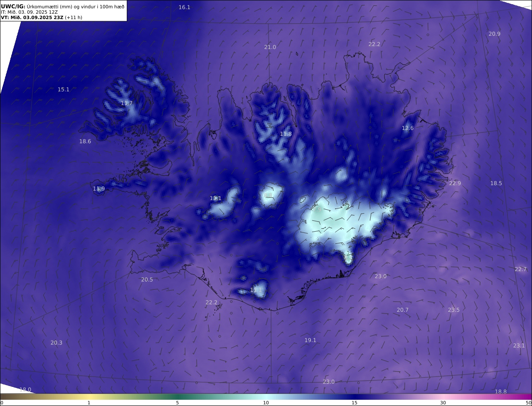Click the 11.7 value over the Westfjords
Screen dimensions: 532x406
coord(127,103)
